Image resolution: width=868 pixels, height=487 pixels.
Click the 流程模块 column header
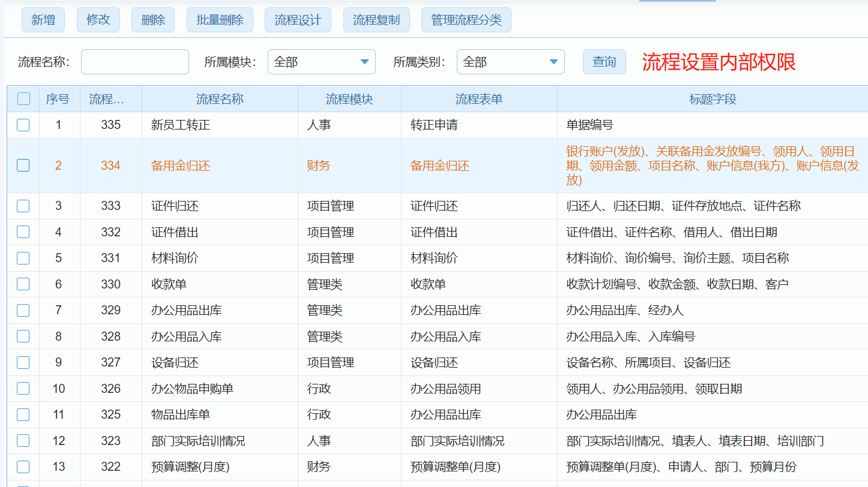click(x=349, y=99)
